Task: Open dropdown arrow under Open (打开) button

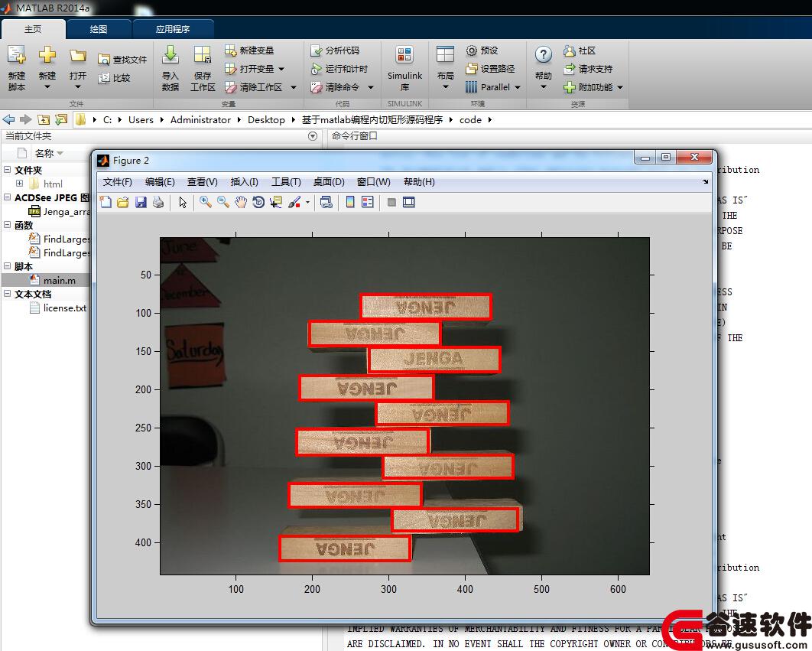Action: [78, 86]
